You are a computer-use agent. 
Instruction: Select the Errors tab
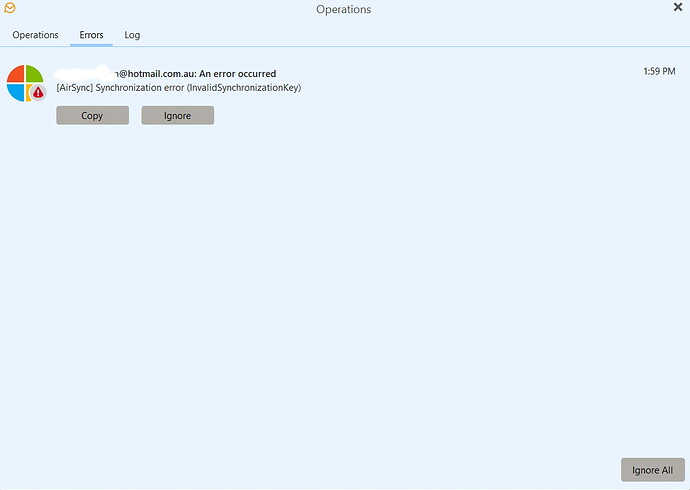pyautogui.click(x=91, y=35)
